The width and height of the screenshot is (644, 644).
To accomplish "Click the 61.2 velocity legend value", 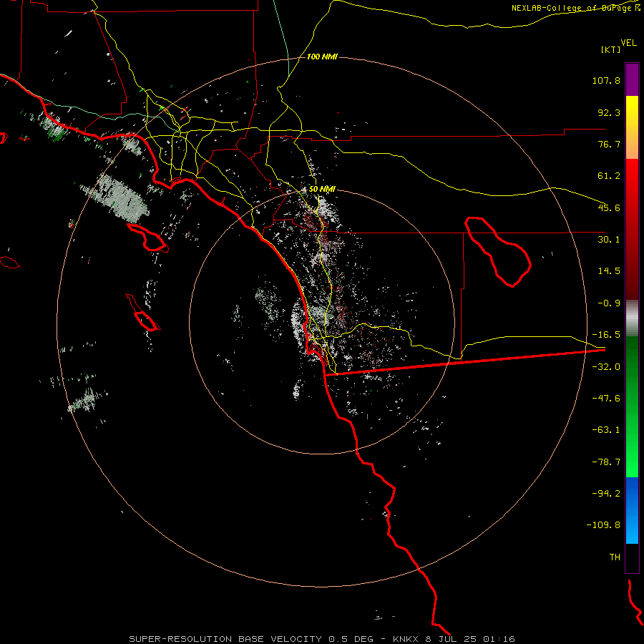I will 609,176.
